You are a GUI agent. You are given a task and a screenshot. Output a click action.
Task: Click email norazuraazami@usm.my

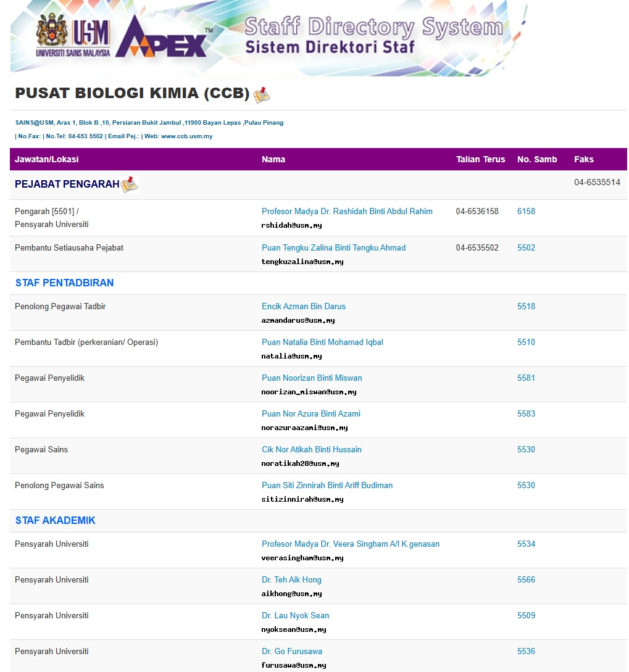click(304, 428)
